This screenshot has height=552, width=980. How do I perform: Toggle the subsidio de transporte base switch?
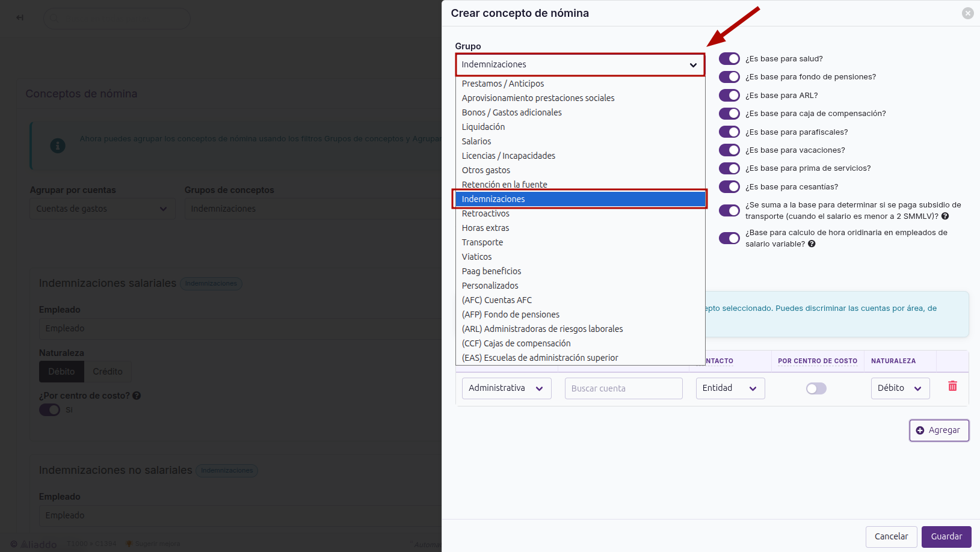pos(729,210)
